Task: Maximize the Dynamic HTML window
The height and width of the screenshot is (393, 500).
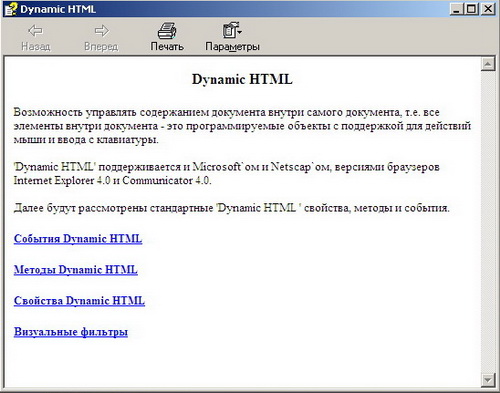Action: coord(471,9)
